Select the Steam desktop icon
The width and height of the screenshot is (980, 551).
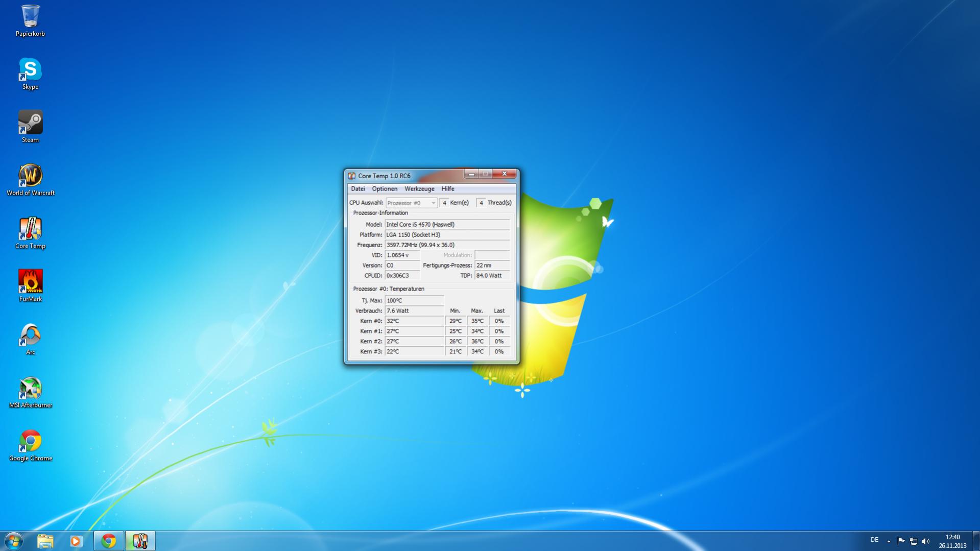click(30, 127)
